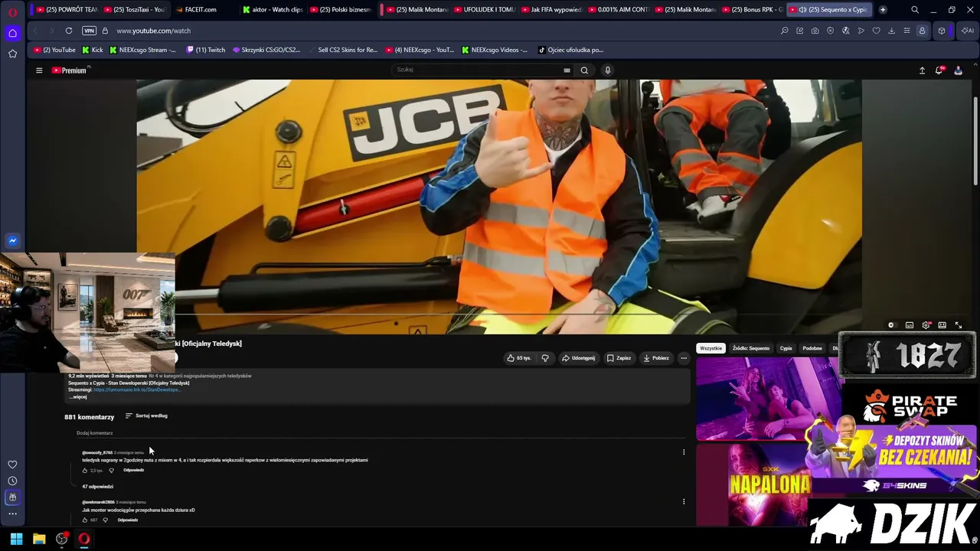Screen dimensions: 980x551
Task: Open the Sell CS2 Skins bookmark
Action: (x=343, y=50)
